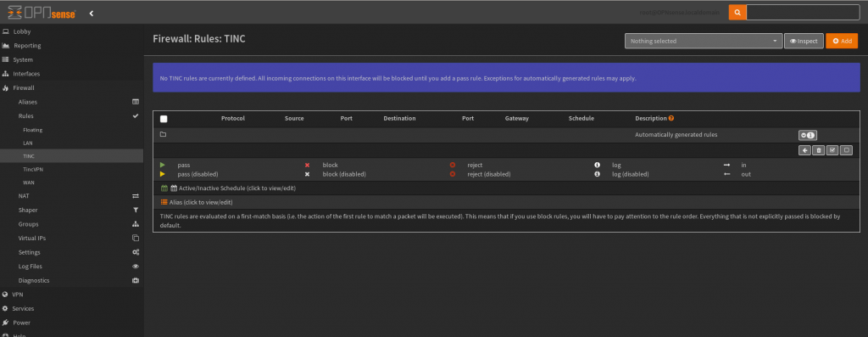Click the green pass legend icon
Image resolution: width=868 pixels, height=337 pixels.
pos(163,166)
